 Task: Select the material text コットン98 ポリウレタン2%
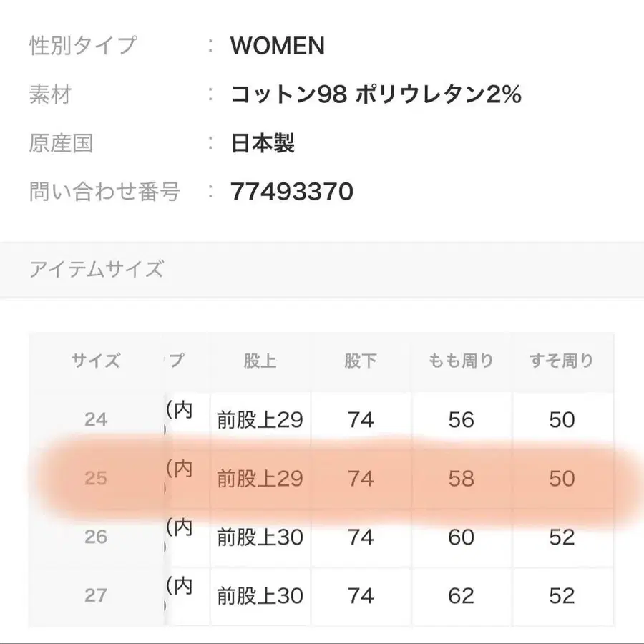click(376, 95)
